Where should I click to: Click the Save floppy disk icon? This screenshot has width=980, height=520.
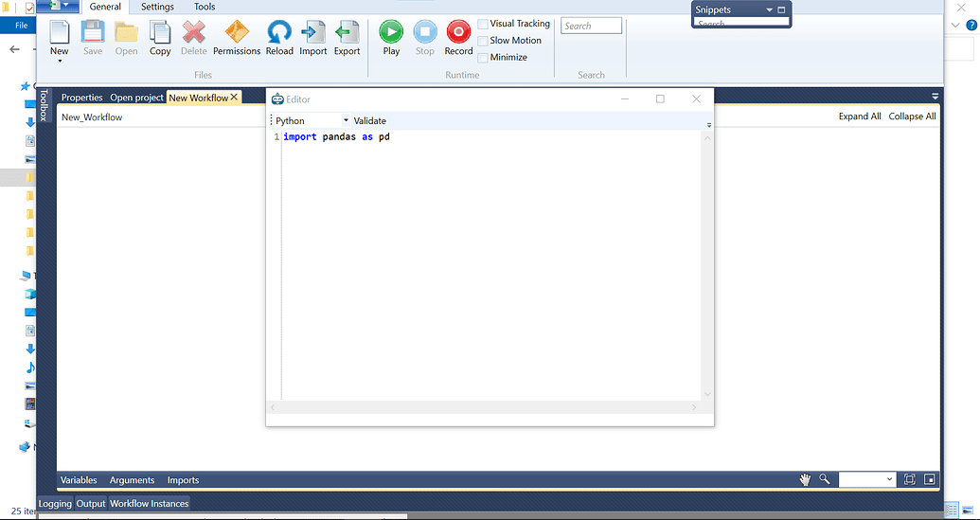pos(93,31)
